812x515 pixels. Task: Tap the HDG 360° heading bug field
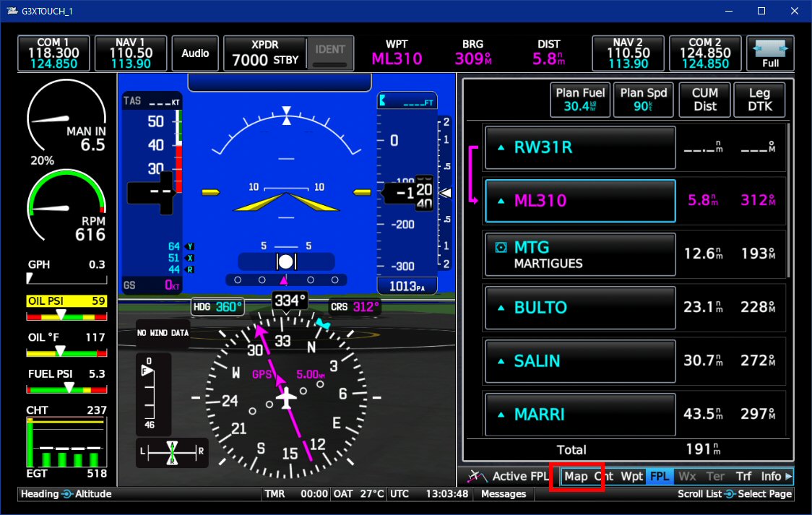[217, 307]
